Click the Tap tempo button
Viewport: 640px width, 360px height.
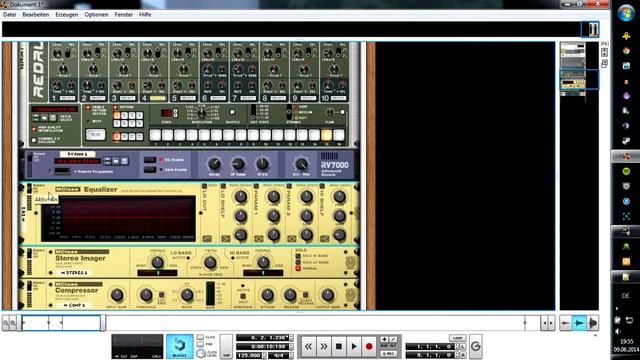(226, 347)
